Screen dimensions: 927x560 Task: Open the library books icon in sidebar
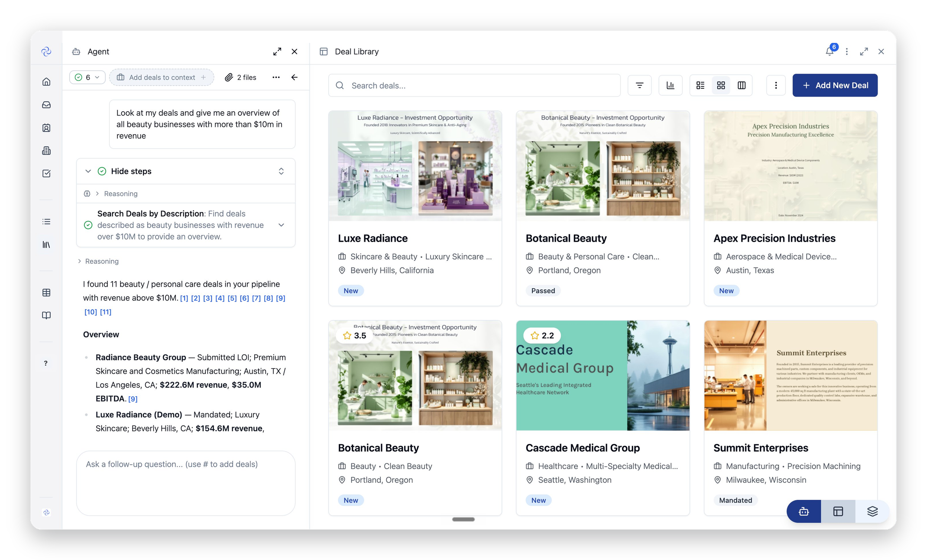tap(46, 245)
